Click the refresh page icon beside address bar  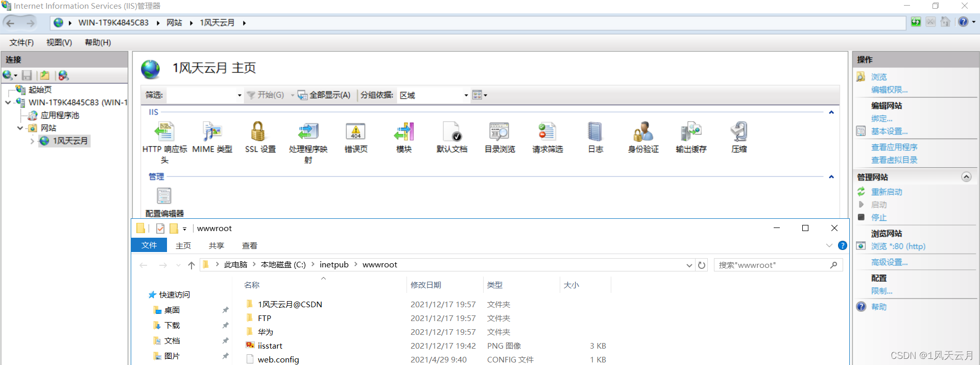[x=916, y=22]
